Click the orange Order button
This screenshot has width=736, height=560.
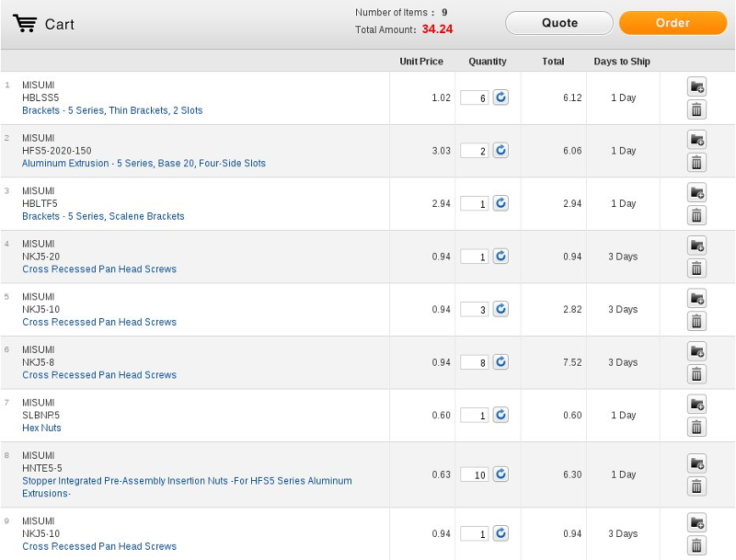coord(673,23)
